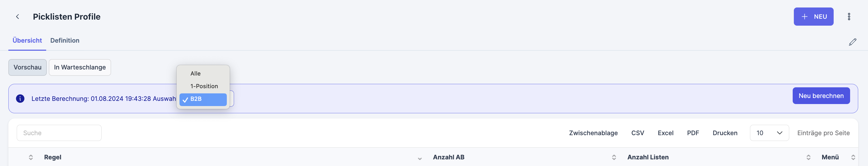Click into the Suche search field
The height and width of the screenshot is (166, 868).
pyautogui.click(x=59, y=133)
